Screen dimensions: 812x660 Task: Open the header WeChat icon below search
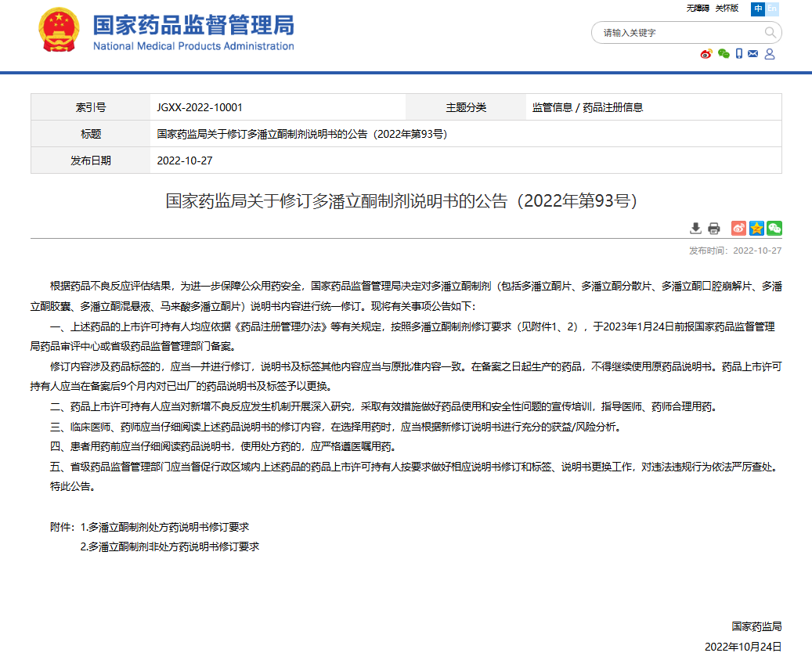(x=723, y=54)
